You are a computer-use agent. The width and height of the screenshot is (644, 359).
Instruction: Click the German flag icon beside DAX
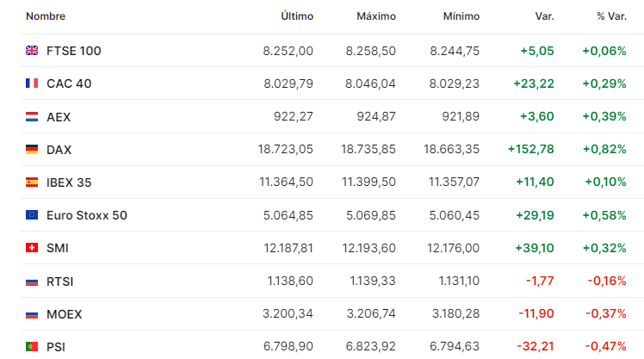pos(32,149)
